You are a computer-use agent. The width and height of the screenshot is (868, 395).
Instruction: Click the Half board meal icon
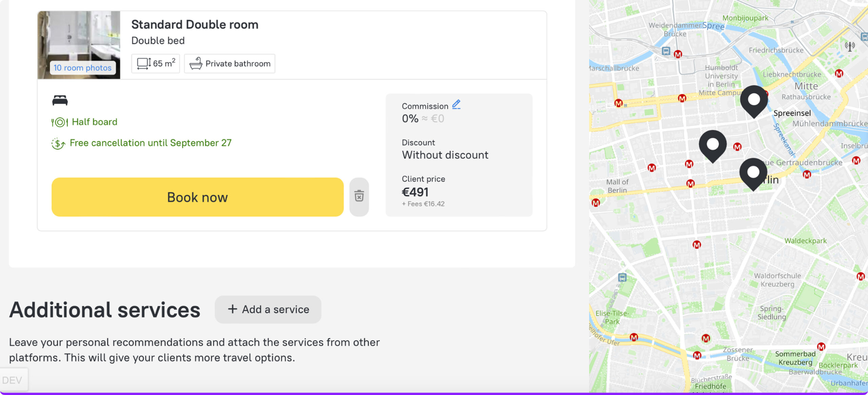[60, 122]
